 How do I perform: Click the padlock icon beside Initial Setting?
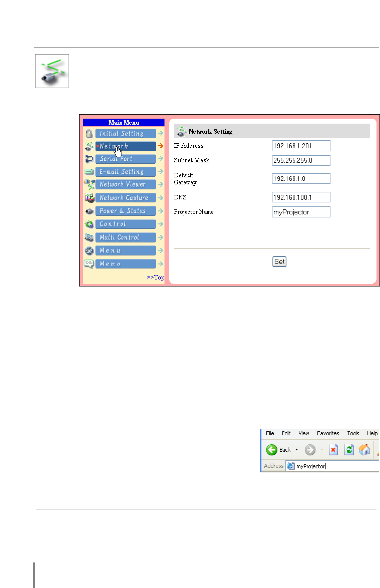(89, 134)
